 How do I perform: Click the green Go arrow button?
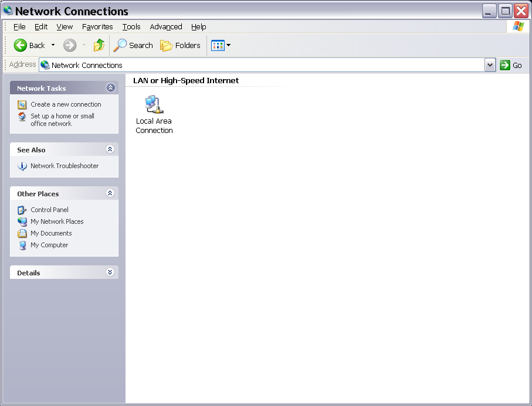click(505, 65)
